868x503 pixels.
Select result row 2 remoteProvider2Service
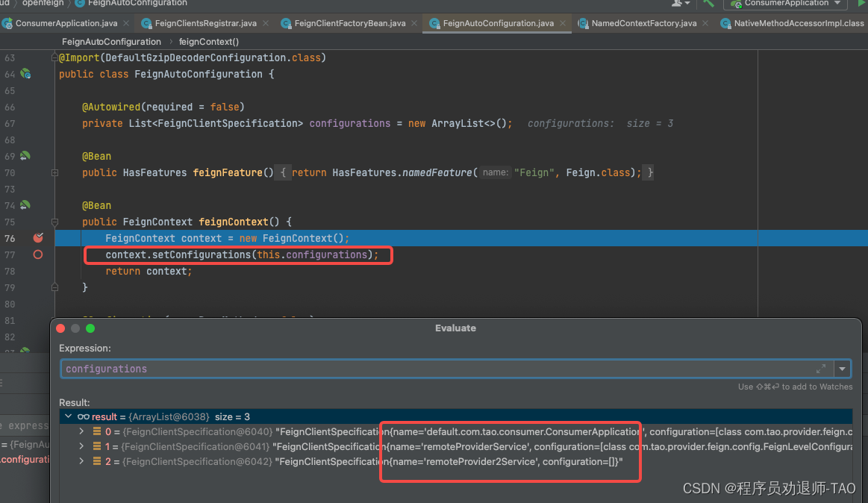(456, 461)
